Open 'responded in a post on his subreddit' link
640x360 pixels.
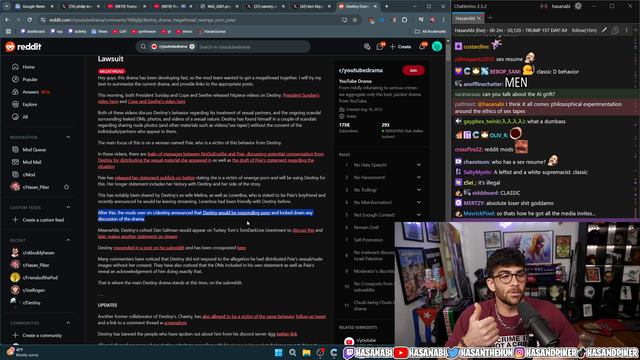(149, 247)
